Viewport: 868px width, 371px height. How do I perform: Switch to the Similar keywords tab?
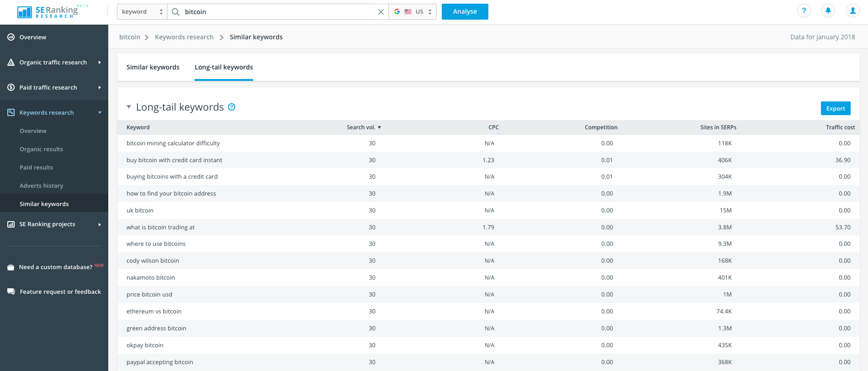click(153, 67)
